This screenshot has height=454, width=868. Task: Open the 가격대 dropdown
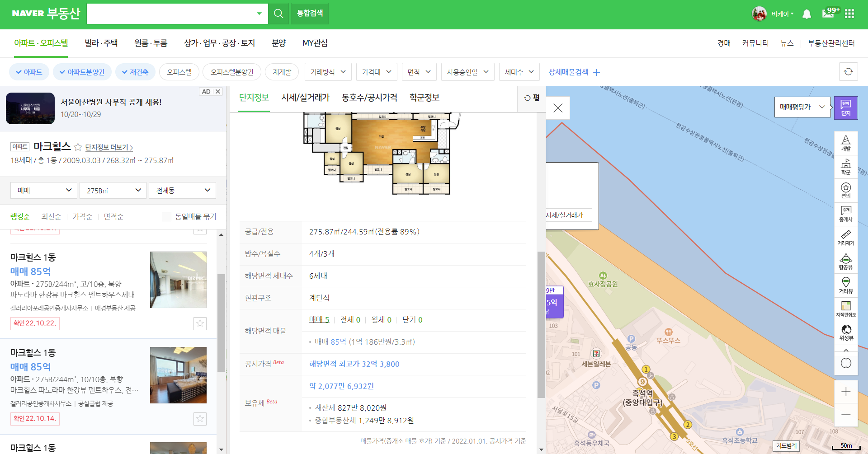377,72
